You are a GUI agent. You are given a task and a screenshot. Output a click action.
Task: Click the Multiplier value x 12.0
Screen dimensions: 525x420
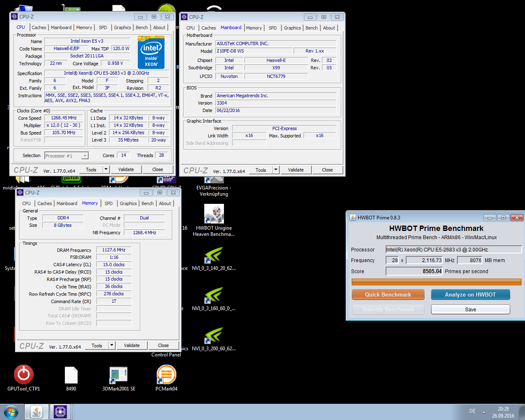click(64, 125)
